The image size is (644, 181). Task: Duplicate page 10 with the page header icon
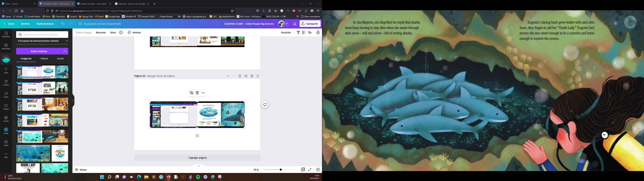(x=246, y=76)
